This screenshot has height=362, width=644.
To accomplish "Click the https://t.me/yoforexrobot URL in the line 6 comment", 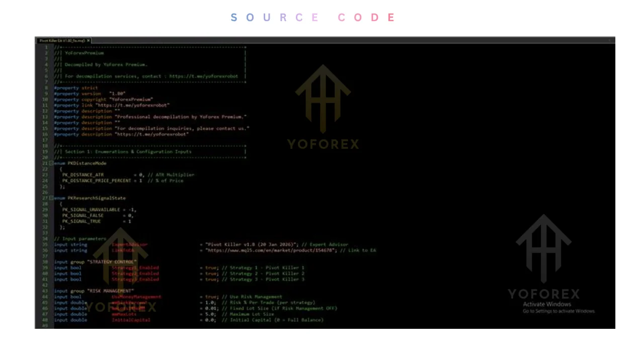I will (203, 76).
